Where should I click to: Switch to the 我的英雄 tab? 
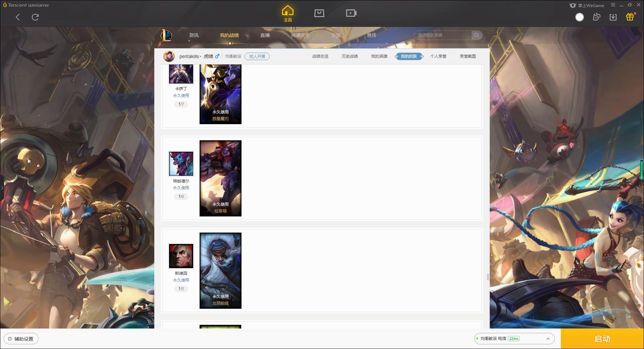tap(379, 56)
